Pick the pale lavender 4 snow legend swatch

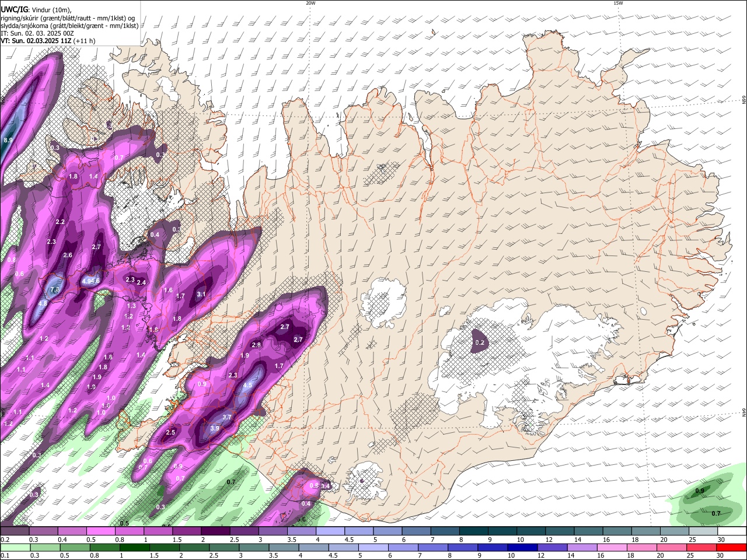coord(330,531)
